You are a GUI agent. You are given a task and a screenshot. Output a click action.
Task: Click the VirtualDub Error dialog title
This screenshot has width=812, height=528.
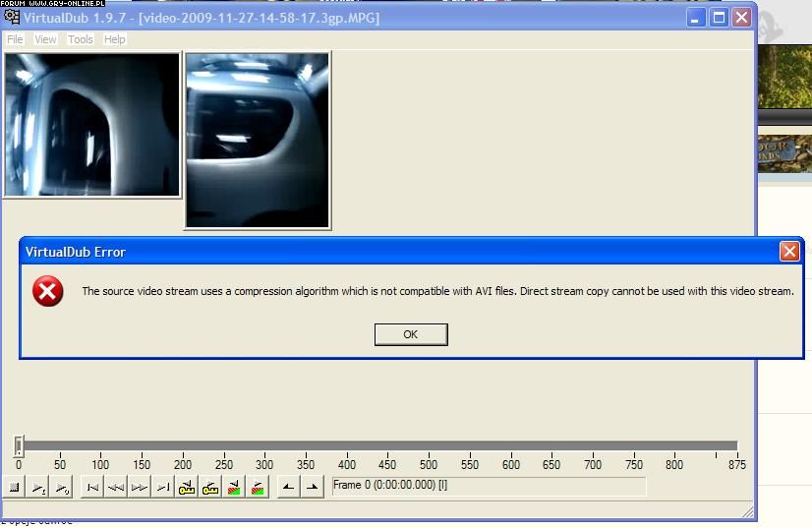76,252
